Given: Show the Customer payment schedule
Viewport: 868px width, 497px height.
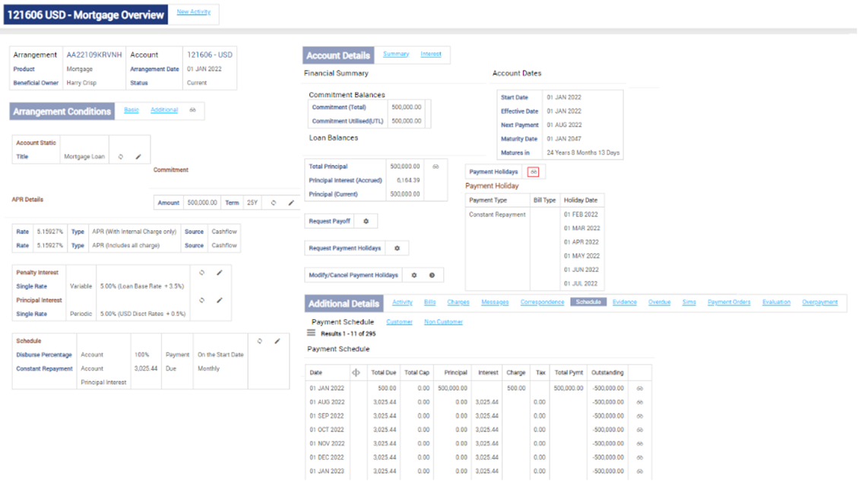Looking at the screenshot, I should tap(399, 322).
